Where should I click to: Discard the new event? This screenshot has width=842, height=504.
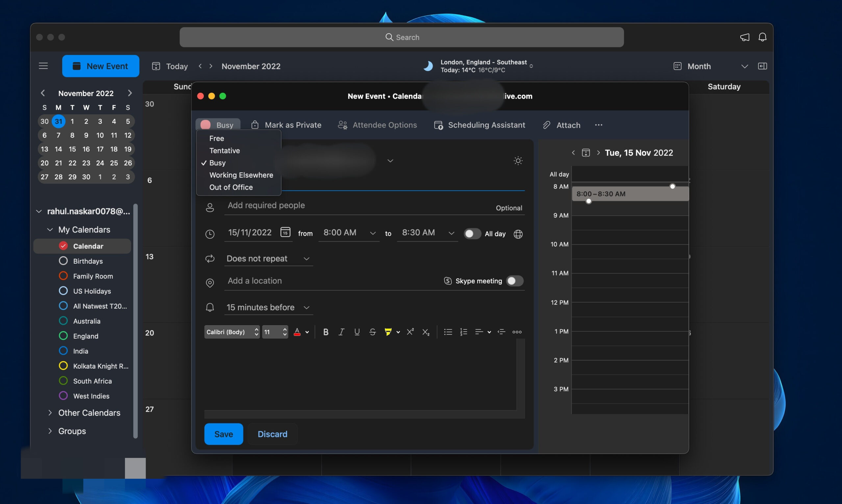point(272,434)
